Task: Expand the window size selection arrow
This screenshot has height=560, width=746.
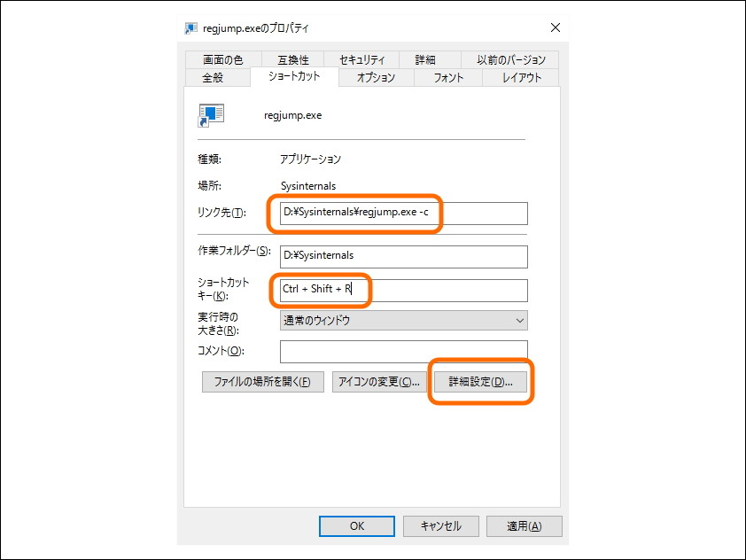Action: 519,320
